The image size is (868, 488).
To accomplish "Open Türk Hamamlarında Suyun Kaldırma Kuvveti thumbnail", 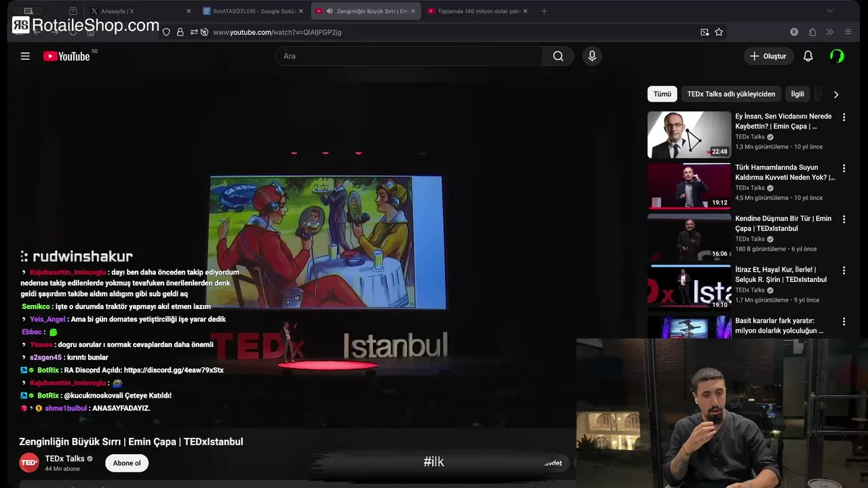I will [689, 186].
